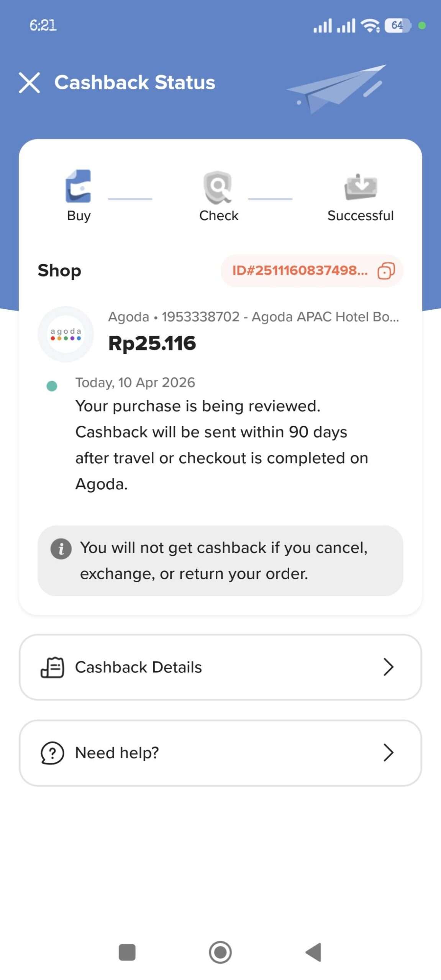Screen dimensions: 441x980
Task: Tap the Rp25.116 cashback amount
Action: (x=152, y=343)
